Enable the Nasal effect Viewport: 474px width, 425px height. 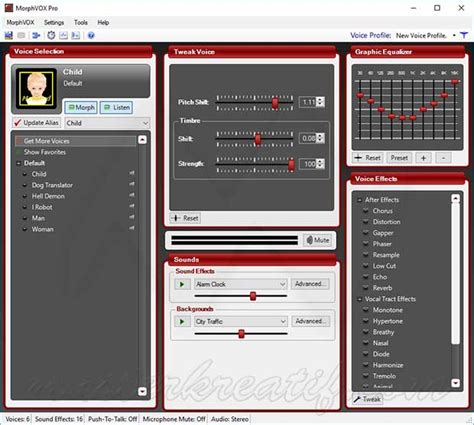point(366,343)
